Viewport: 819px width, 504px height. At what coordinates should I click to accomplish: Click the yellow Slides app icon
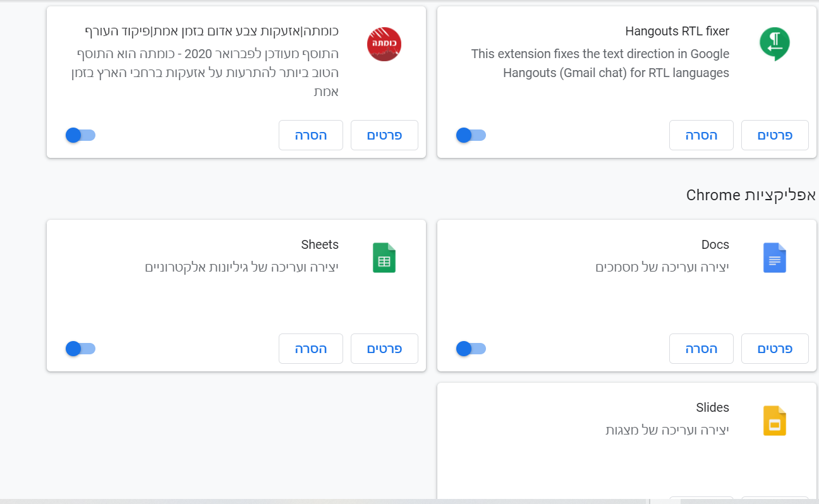pos(774,421)
